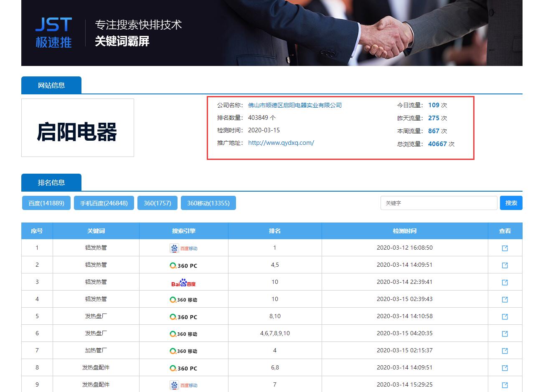
Task: Open the view icon for row 1 铝发热管
Action: 505,248
